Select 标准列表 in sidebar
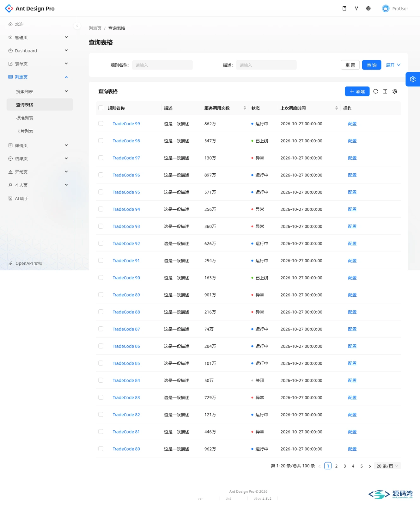Viewport: 420px width, 506px height. coord(40,118)
